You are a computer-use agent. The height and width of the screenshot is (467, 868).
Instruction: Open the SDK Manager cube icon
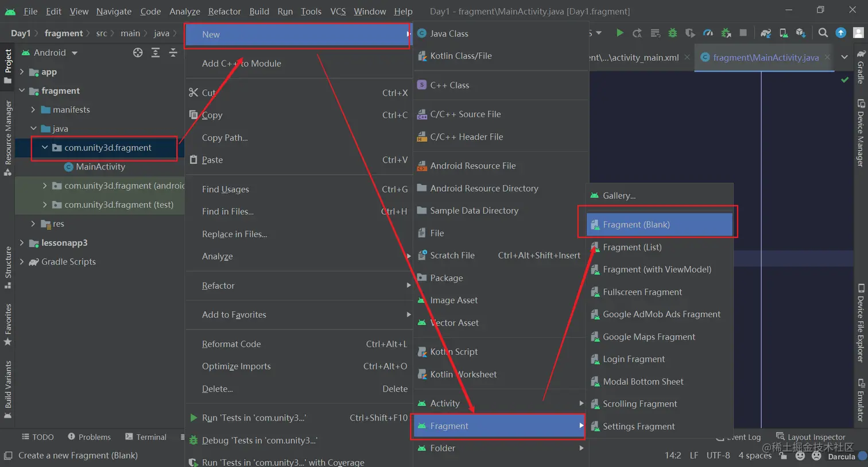click(801, 33)
